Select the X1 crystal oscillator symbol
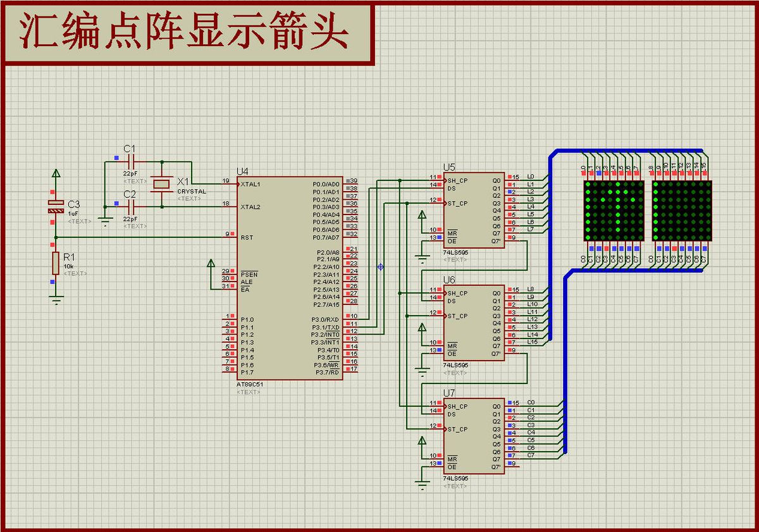Image resolution: width=759 pixels, height=532 pixels. tap(162, 184)
